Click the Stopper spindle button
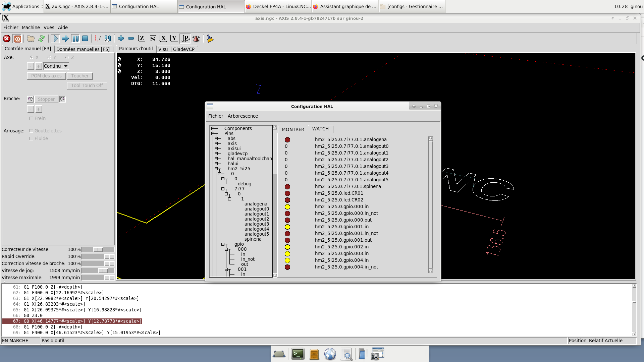Image resolution: width=644 pixels, height=362 pixels. [46, 100]
